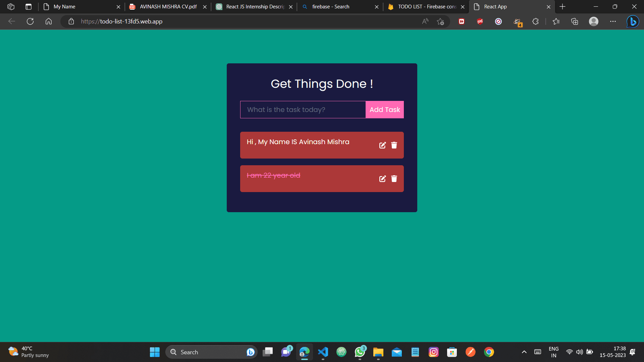
Task: Switch to React JS Internship Description tab
Action: pos(254,7)
